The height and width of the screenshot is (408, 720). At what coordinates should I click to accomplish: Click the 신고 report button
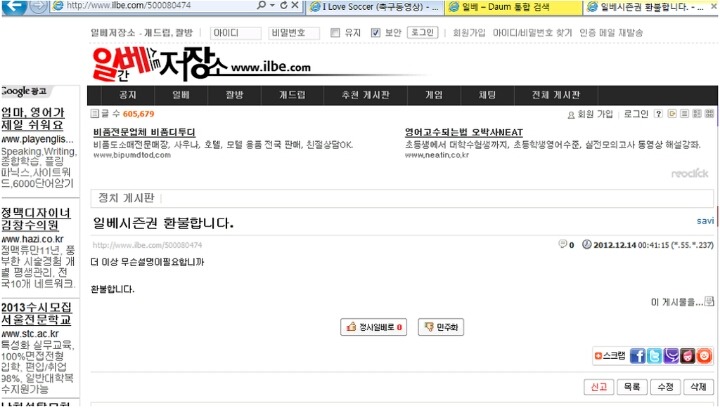[599, 387]
